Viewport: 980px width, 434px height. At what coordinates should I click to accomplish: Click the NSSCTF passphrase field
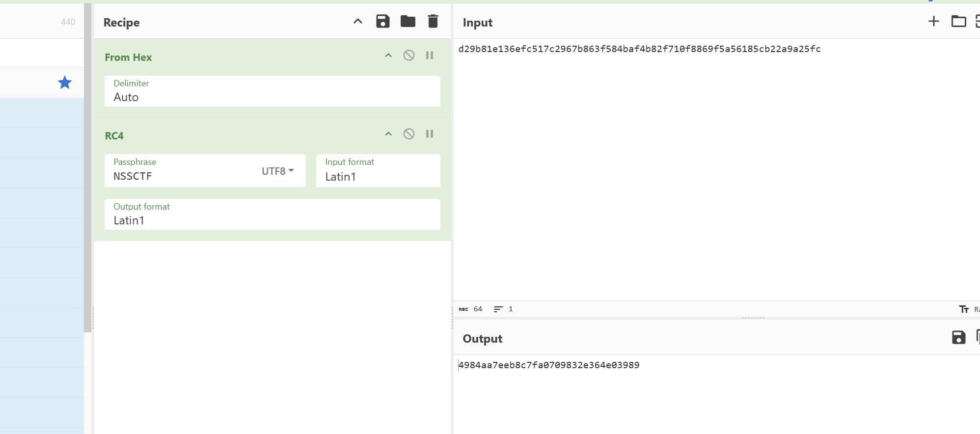pos(182,176)
